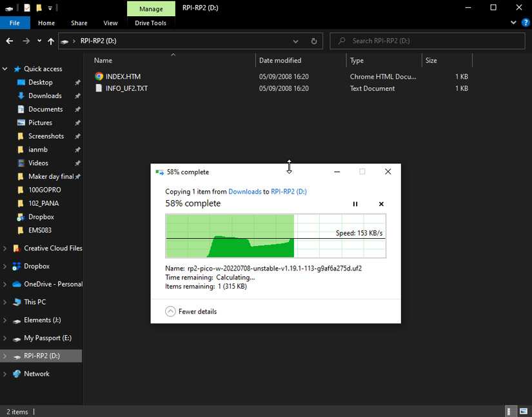The height and width of the screenshot is (417, 532).
Task: Click the Search RPI-RP2 (D:) field
Action: [x=432, y=41]
